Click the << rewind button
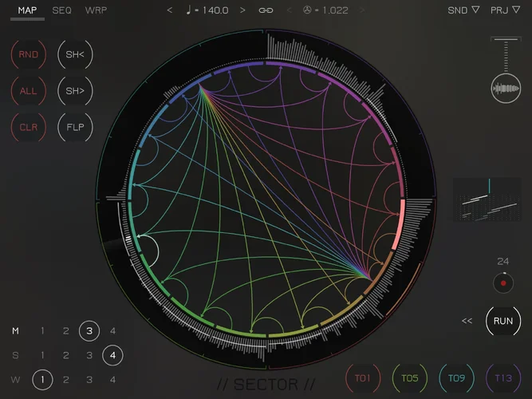532x399 pixels. (x=467, y=321)
